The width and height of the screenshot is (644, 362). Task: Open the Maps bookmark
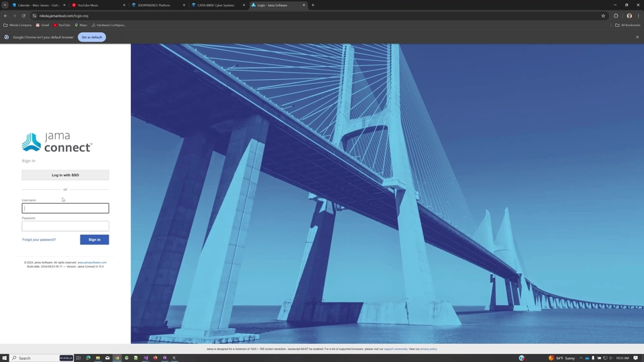[x=80, y=25]
